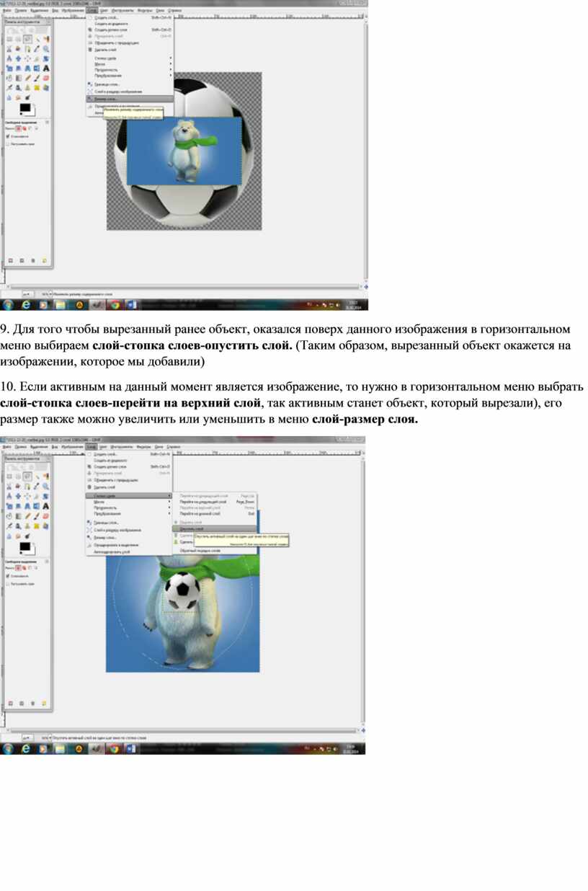Select the Measure tool in lower GIMP toolbox
The image size is (588, 891).
[x=9, y=496]
